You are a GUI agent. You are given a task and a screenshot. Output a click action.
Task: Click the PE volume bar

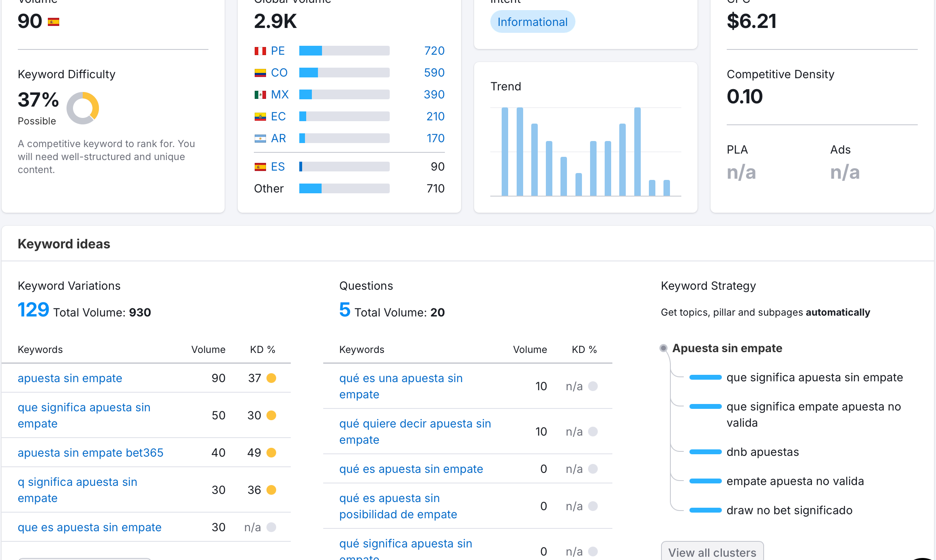click(344, 51)
